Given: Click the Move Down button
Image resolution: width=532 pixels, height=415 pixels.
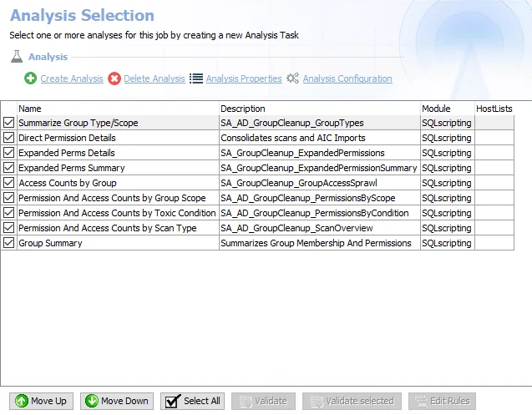Looking at the screenshot, I should coord(117,401).
